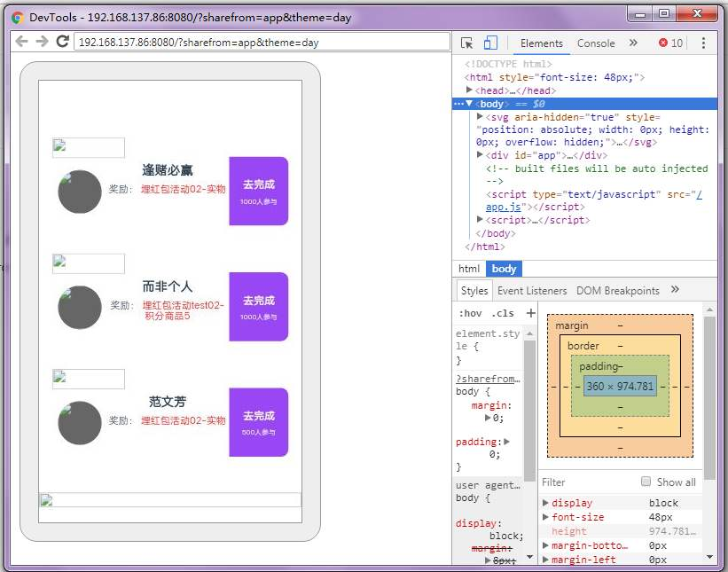This screenshot has width=728, height=572.
Task: Click the ellipsis next to body node
Action: point(458,104)
